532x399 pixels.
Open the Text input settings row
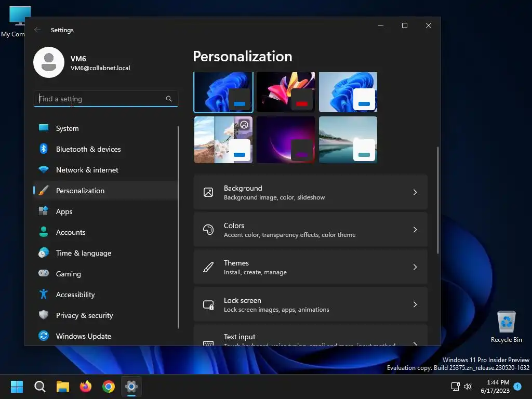pyautogui.click(x=311, y=335)
